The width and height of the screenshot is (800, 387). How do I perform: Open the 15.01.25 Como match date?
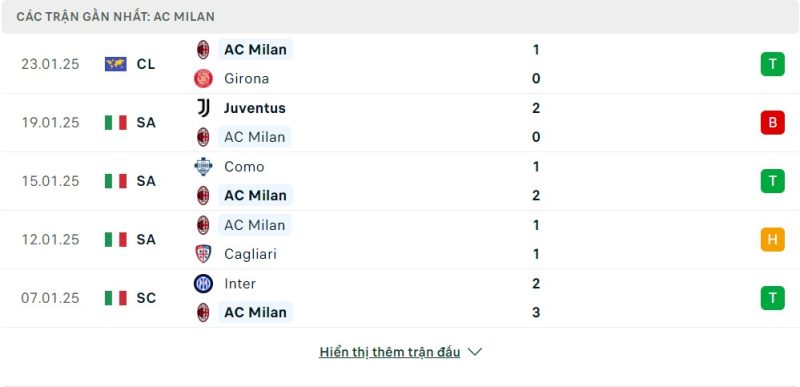[x=51, y=182]
